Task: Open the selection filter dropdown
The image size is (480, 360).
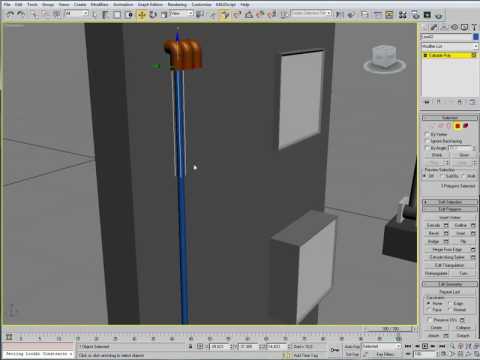Action: click(x=76, y=13)
